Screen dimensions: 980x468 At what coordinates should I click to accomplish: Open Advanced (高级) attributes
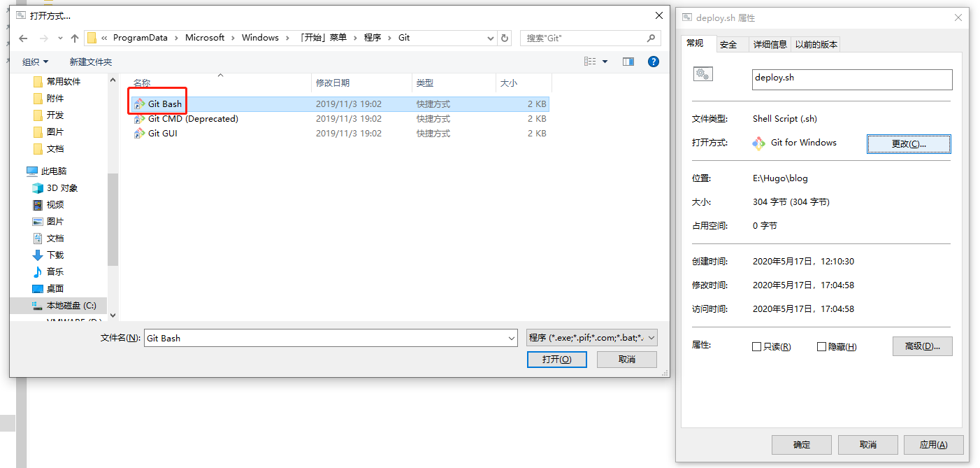coord(923,346)
